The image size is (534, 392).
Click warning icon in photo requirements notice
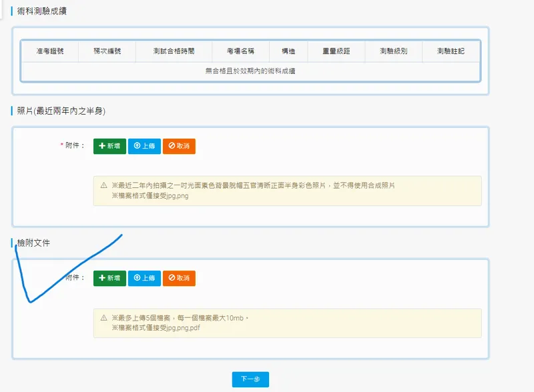coord(104,185)
